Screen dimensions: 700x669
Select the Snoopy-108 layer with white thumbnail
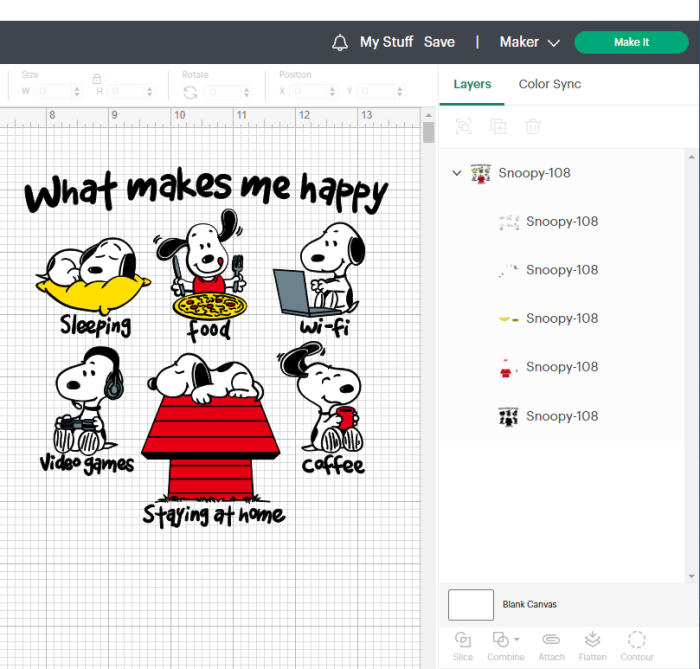click(562, 221)
